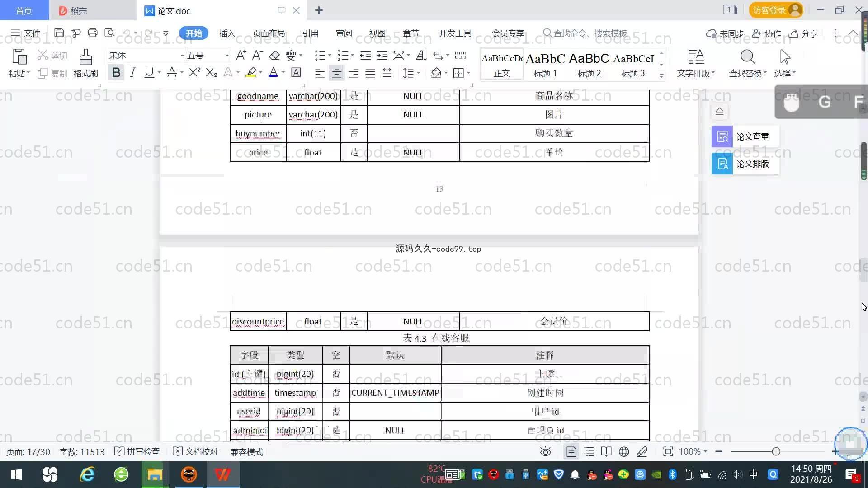Toggle center alignment
Viewport: 868px width, 488px height.
click(x=336, y=73)
